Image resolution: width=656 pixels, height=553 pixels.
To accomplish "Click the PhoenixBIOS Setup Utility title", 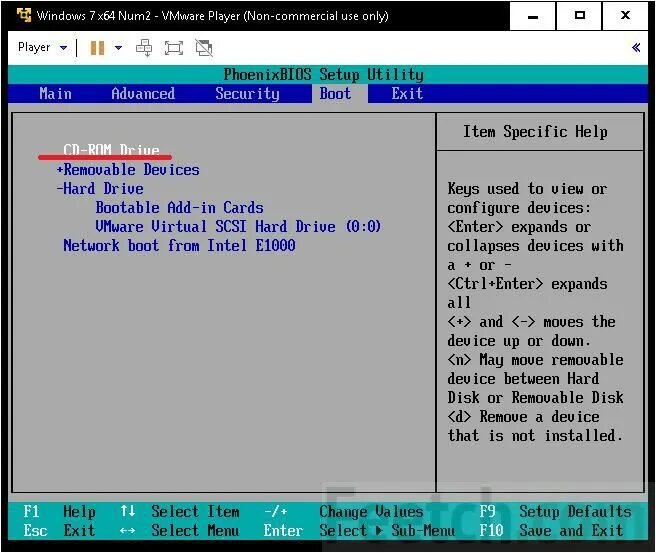I will 323,74.
